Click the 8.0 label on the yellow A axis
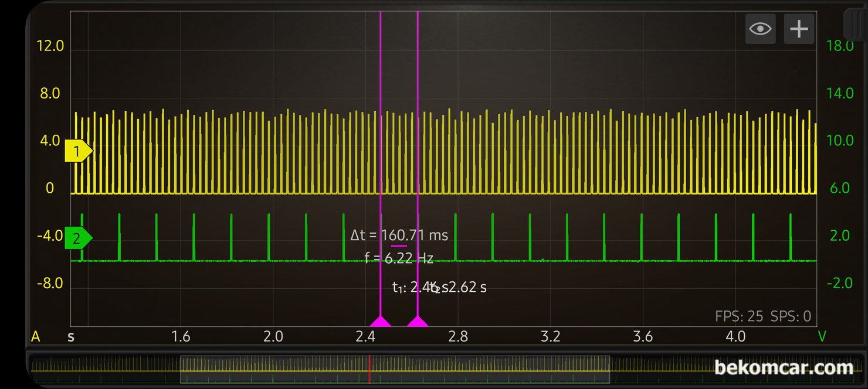Viewport: 868px width, 389px height. (x=50, y=94)
